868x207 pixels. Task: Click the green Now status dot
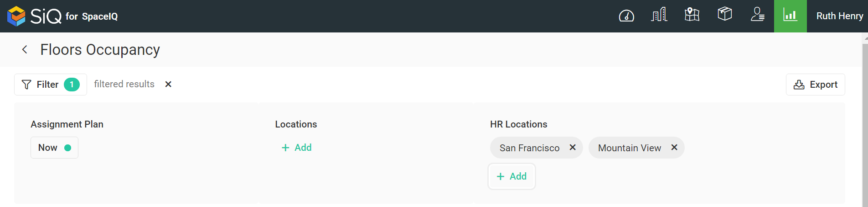coord(68,148)
